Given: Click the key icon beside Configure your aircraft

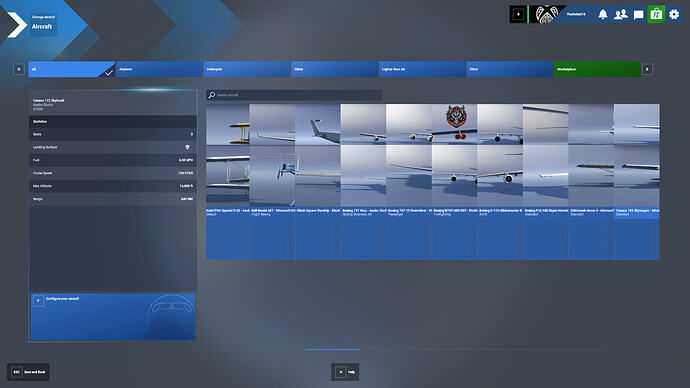Looking at the screenshot, I should [x=38, y=300].
